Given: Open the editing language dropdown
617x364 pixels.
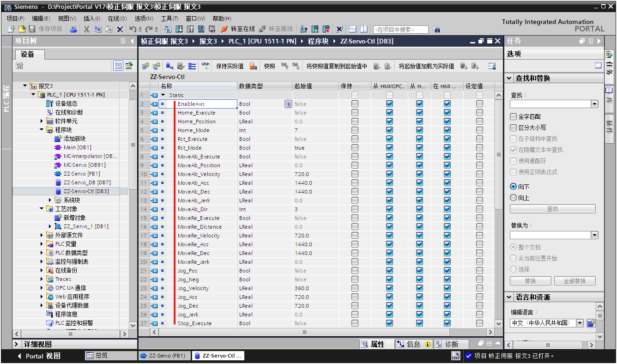Looking at the screenshot, I should coord(580,323).
